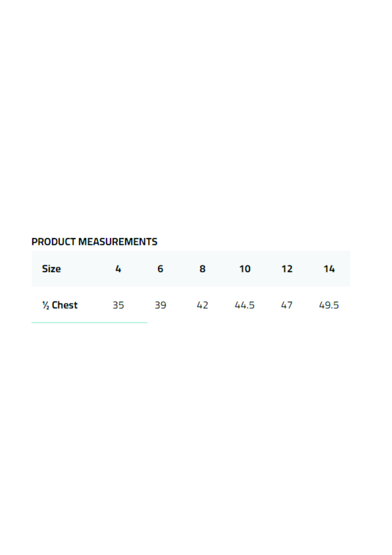Image resolution: width=392 pixels, height=555 pixels.
Task: Click chest value 44.5
Action: click(245, 305)
